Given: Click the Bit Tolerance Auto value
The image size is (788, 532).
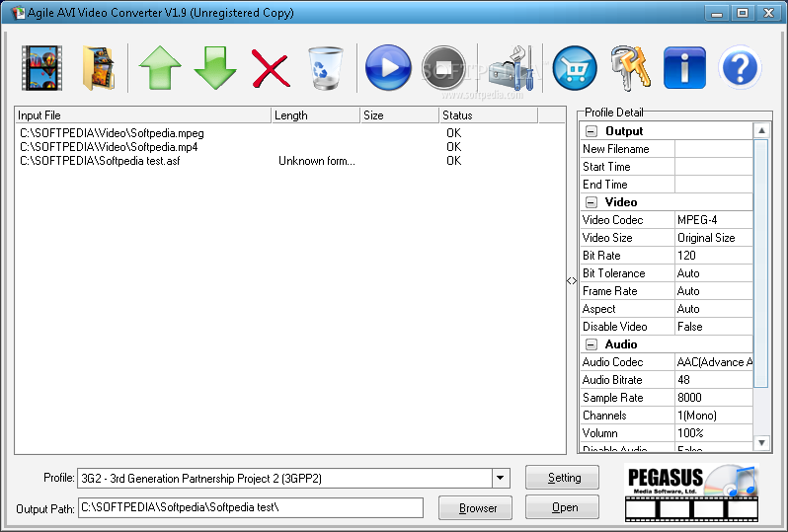Looking at the screenshot, I should [x=714, y=273].
